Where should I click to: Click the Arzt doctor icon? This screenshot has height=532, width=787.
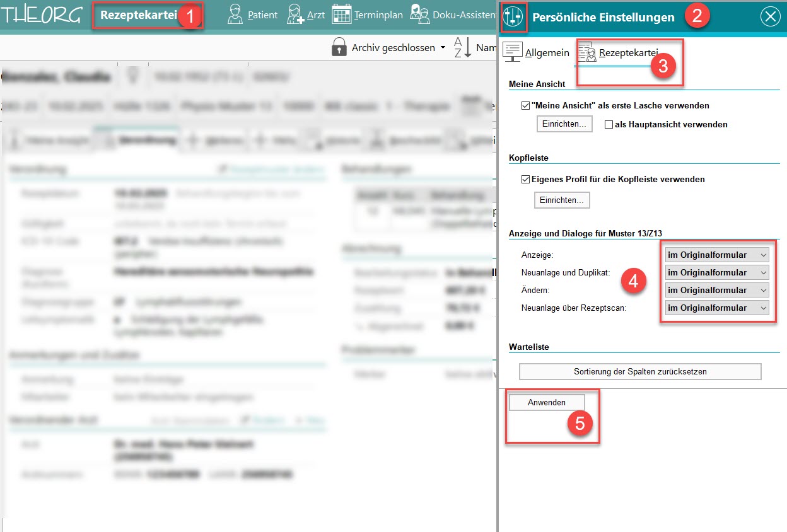(x=295, y=14)
